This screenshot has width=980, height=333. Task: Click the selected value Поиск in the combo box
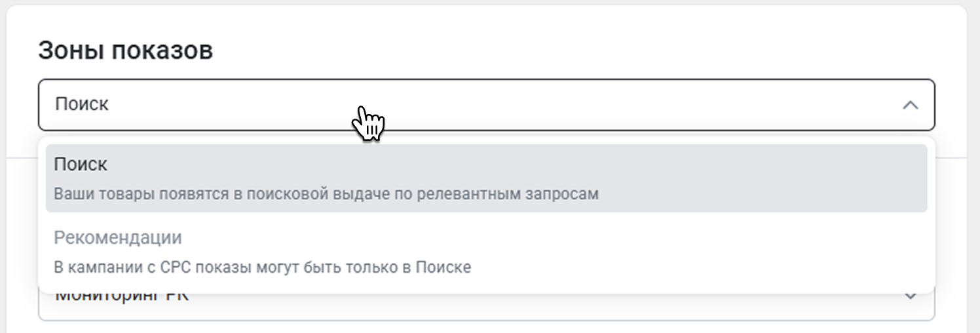[82, 104]
